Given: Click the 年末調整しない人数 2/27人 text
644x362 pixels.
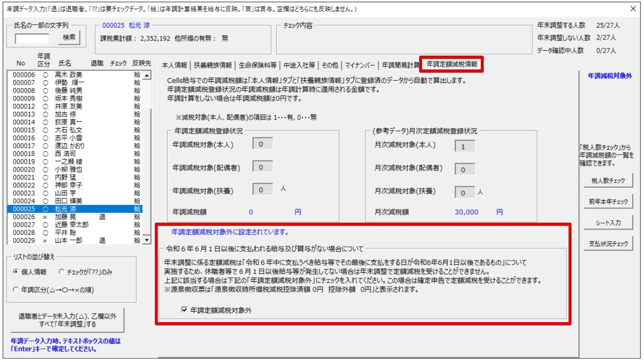Looking at the screenshot, I should point(577,37).
